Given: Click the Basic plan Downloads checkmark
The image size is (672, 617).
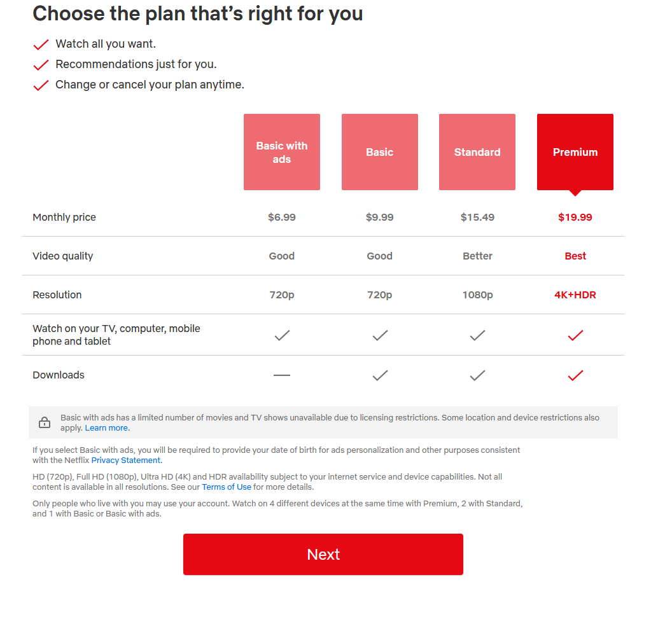Looking at the screenshot, I should [x=380, y=375].
